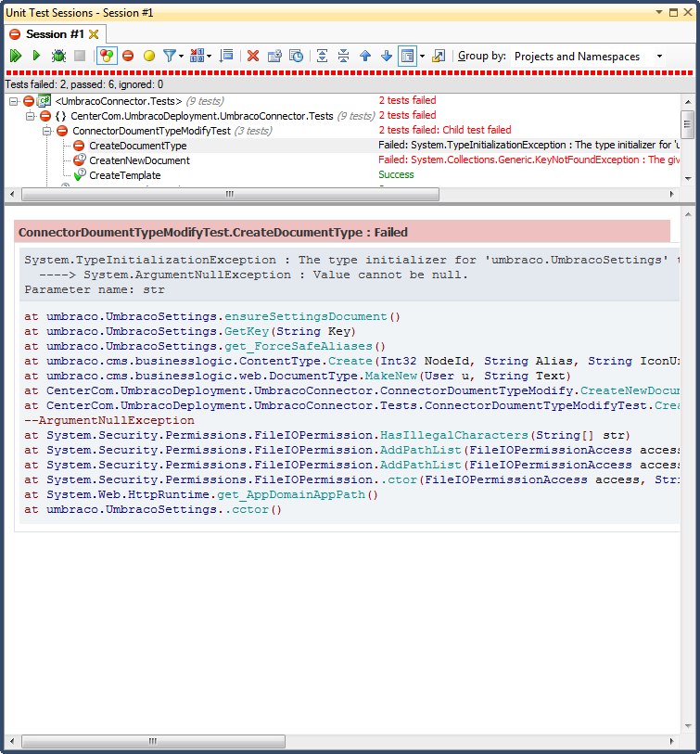Click the gray Stop execution square

pyautogui.click(x=80, y=56)
